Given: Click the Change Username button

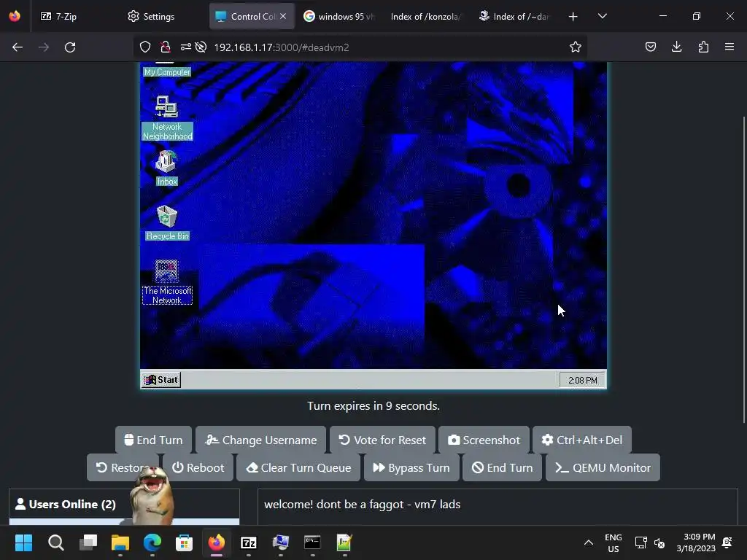Looking at the screenshot, I should pyautogui.click(x=260, y=440).
